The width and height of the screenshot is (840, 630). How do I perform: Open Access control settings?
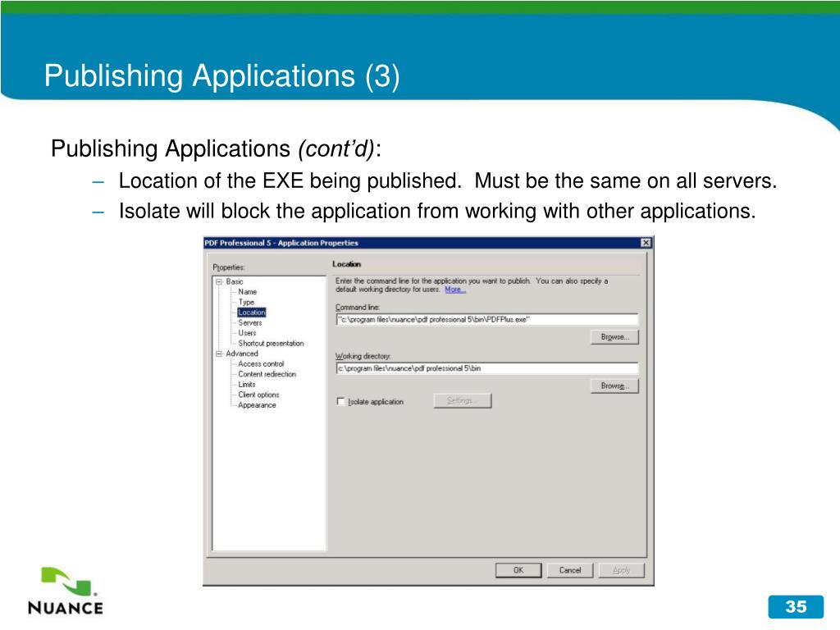click(x=261, y=363)
